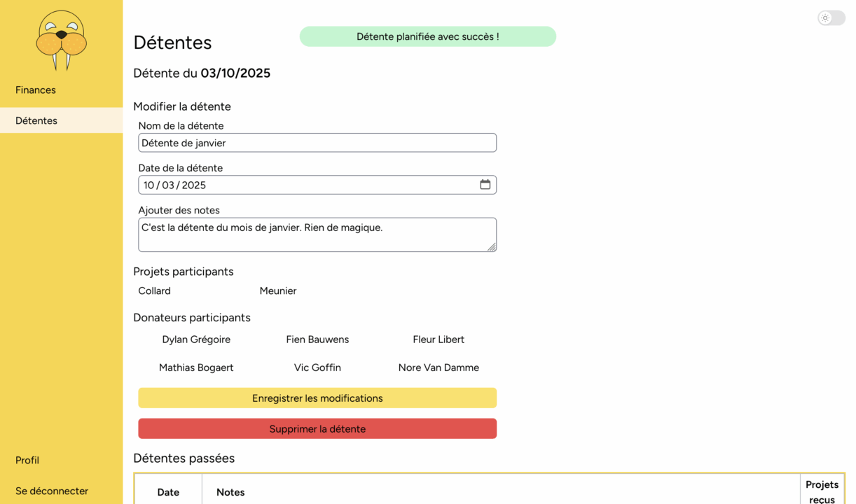Choose donor Fien Bauwens
The width and height of the screenshot is (856, 504).
pyautogui.click(x=317, y=339)
